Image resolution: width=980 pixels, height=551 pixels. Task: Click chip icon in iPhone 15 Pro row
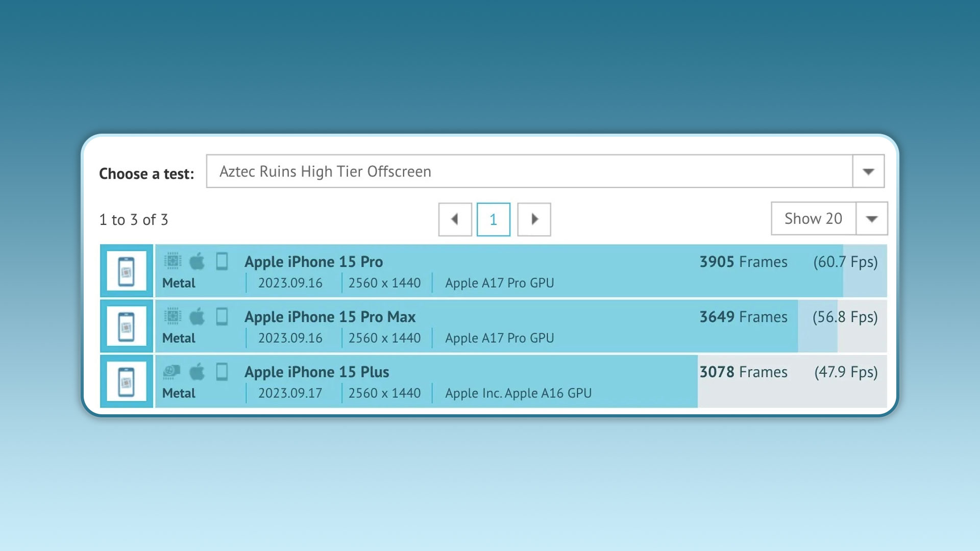click(173, 261)
